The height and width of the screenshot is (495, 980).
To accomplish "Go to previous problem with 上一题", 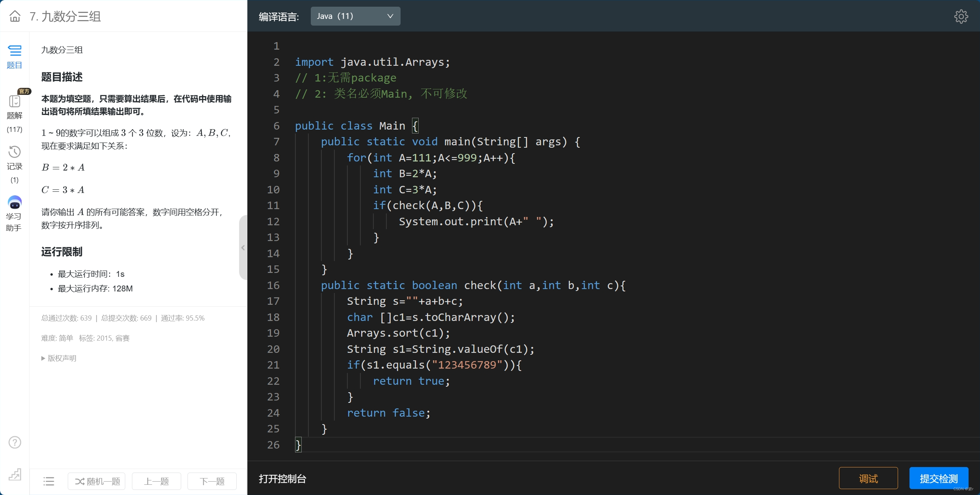I will point(156,481).
